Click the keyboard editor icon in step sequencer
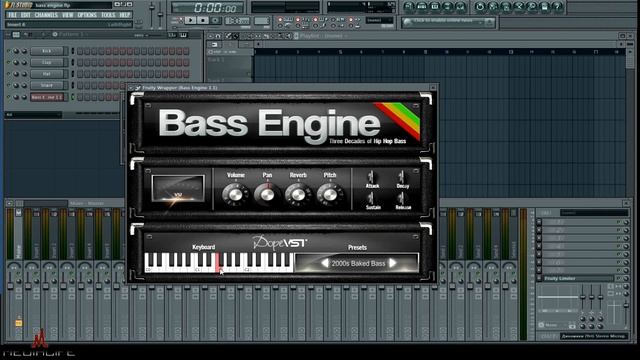 [x=183, y=35]
